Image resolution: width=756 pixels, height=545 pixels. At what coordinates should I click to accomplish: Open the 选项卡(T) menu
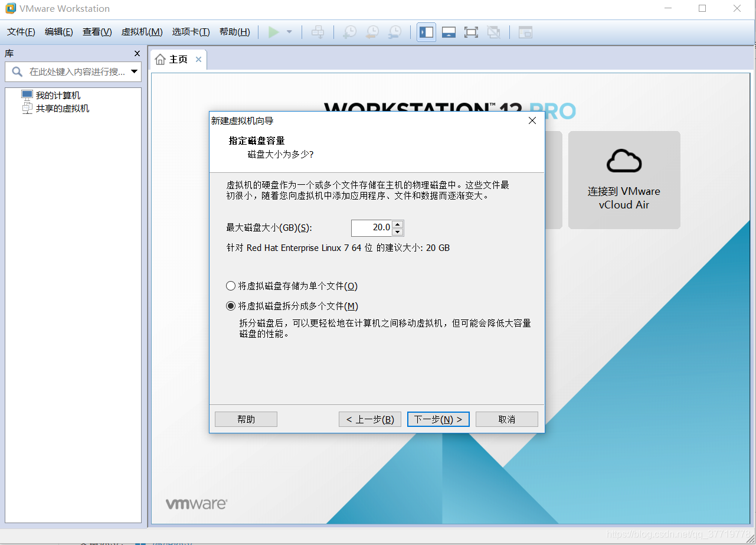pos(191,32)
